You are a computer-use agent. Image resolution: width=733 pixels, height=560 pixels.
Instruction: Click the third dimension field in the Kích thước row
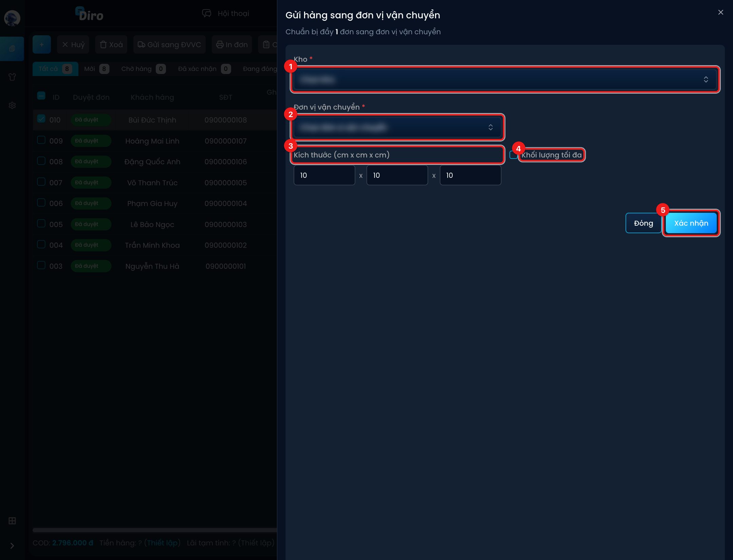point(470,175)
